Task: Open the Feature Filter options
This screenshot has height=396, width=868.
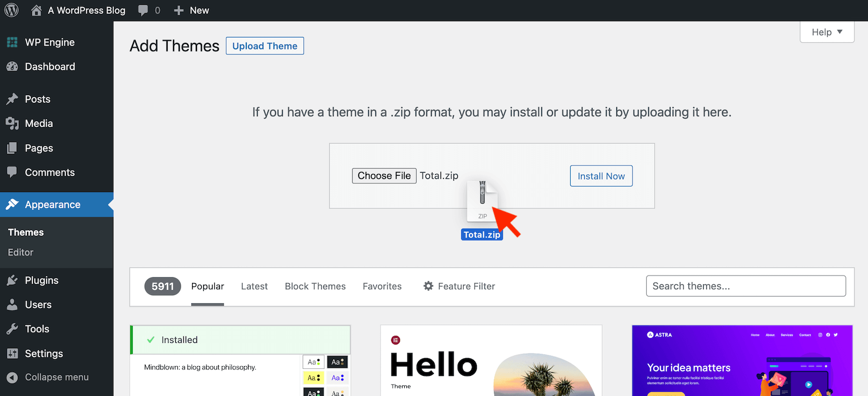Action: tap(459, 286)
